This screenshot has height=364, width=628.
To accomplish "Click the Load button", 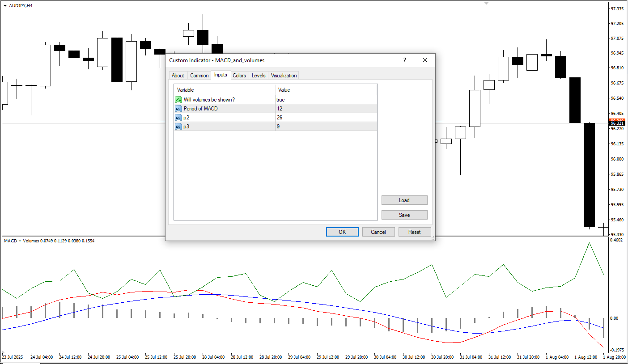I will click(404, 200).
